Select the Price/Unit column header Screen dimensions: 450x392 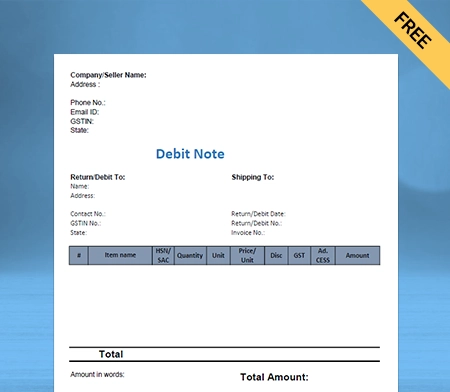(x=247, y=255)
